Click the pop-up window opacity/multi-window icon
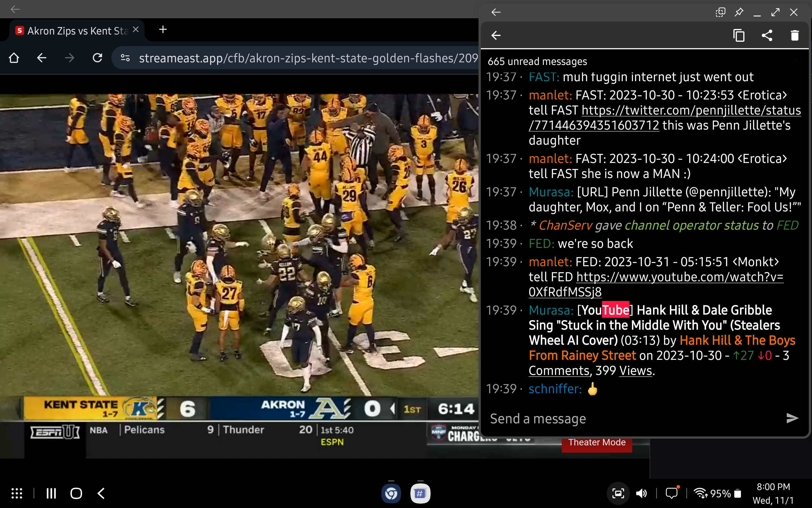The height and width of the screenshot is (508, 812). pyautogui.click(x=720, y=12)
